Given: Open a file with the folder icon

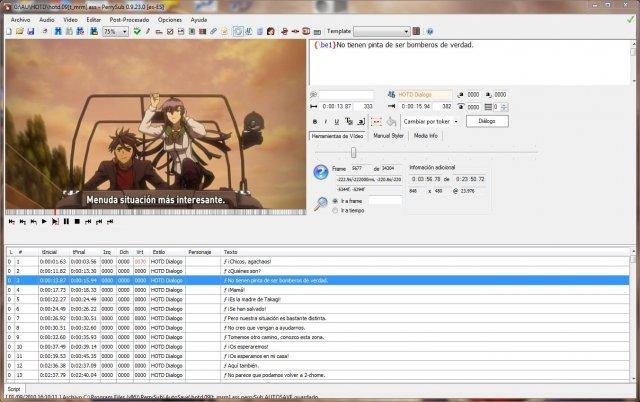Looking at the screenshot, I should 19,31.
